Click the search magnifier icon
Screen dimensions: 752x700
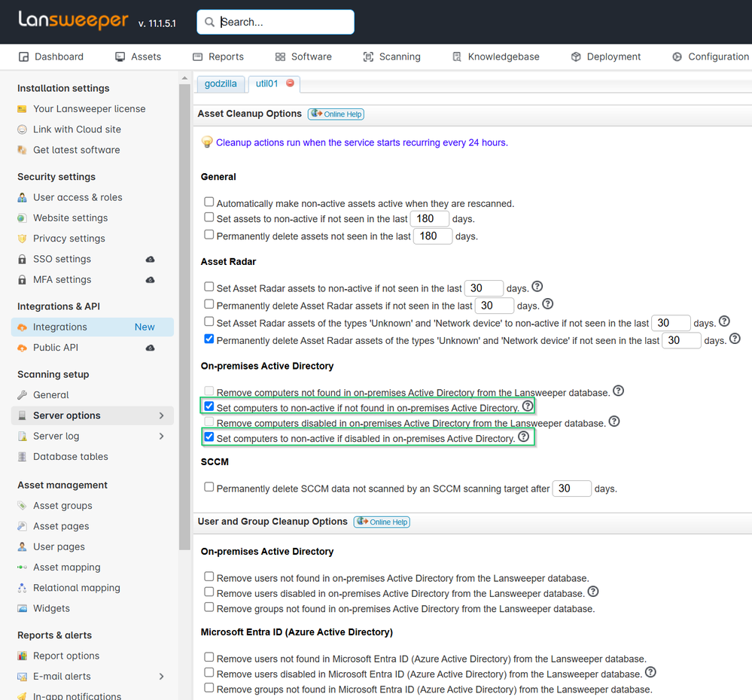(x=210, y=22)
